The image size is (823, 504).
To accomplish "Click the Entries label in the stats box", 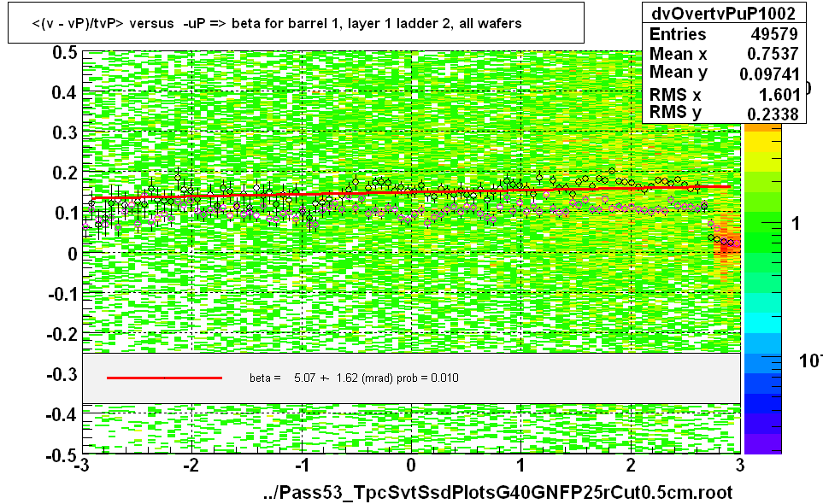I will tap(678, 34).
